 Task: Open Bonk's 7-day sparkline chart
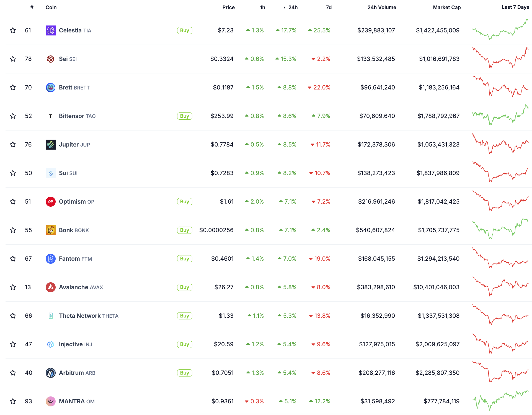pos(500,229)
